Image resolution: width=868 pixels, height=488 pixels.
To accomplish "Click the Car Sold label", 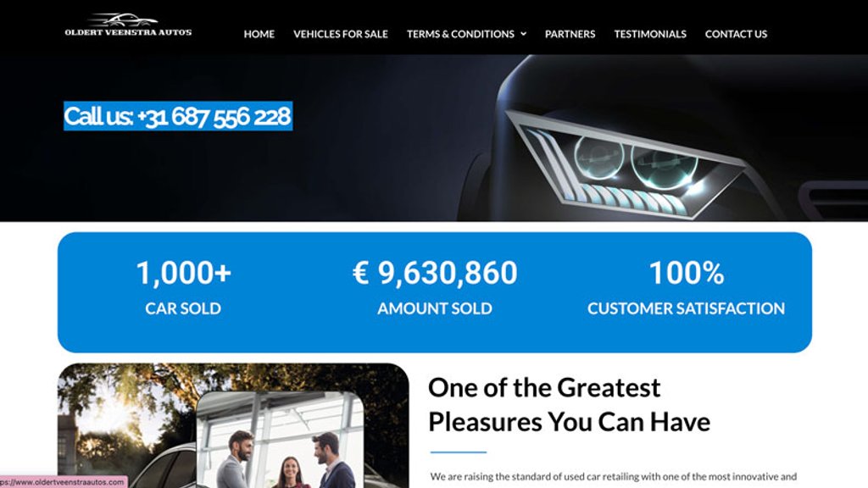I will [183, 308].
